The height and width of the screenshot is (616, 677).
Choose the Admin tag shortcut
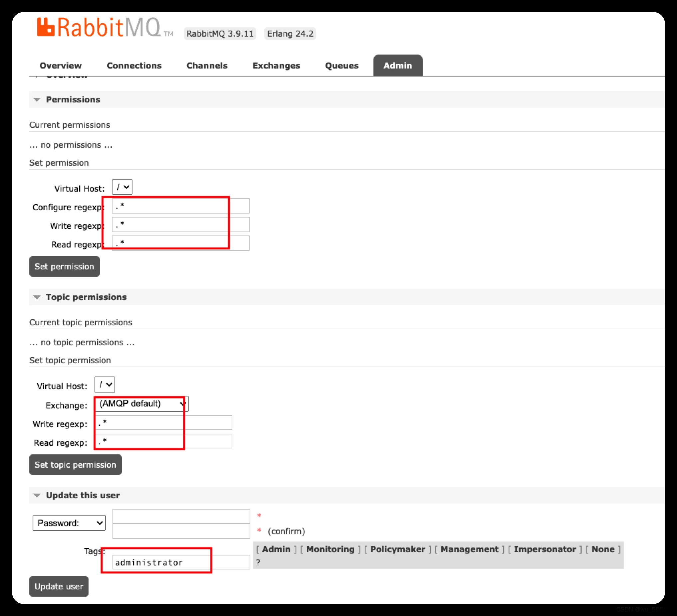pos(276,549)
